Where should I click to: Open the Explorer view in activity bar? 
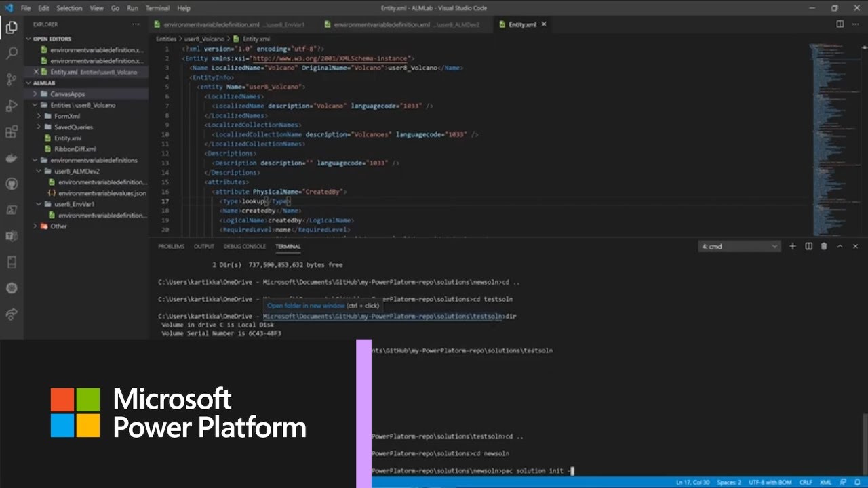pos(12,28)
